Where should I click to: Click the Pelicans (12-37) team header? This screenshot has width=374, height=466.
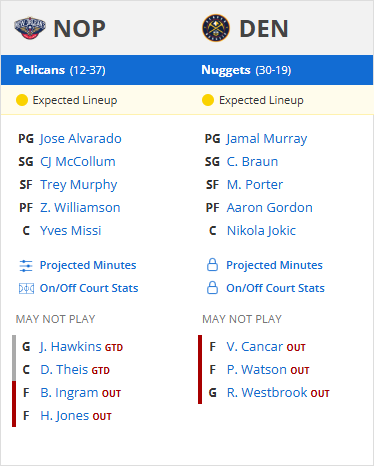click(60, 70)
